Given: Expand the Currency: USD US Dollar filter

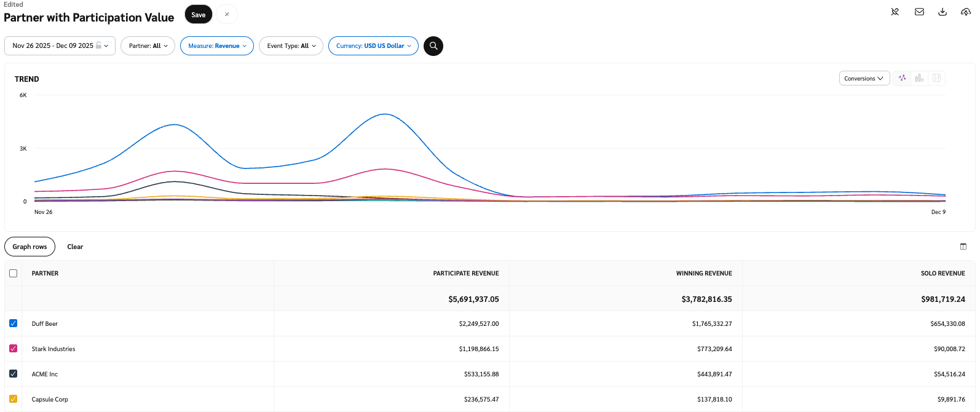Looking at the screenshot, I should point(373,46).
